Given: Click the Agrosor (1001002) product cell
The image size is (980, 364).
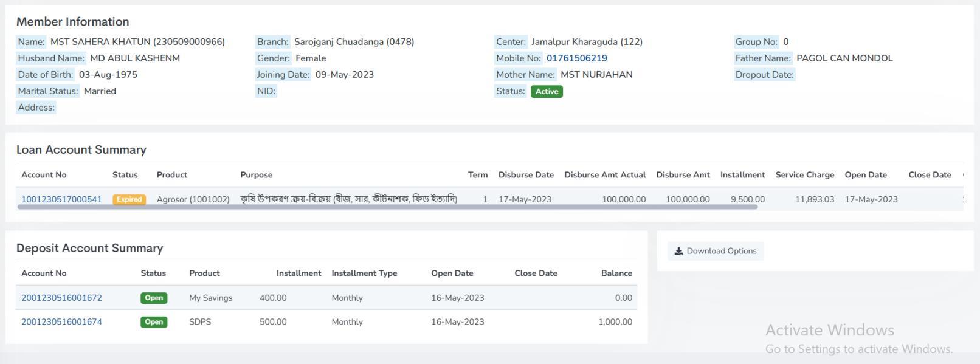Looking at the screenshot, I should click(x=193, y=199).
